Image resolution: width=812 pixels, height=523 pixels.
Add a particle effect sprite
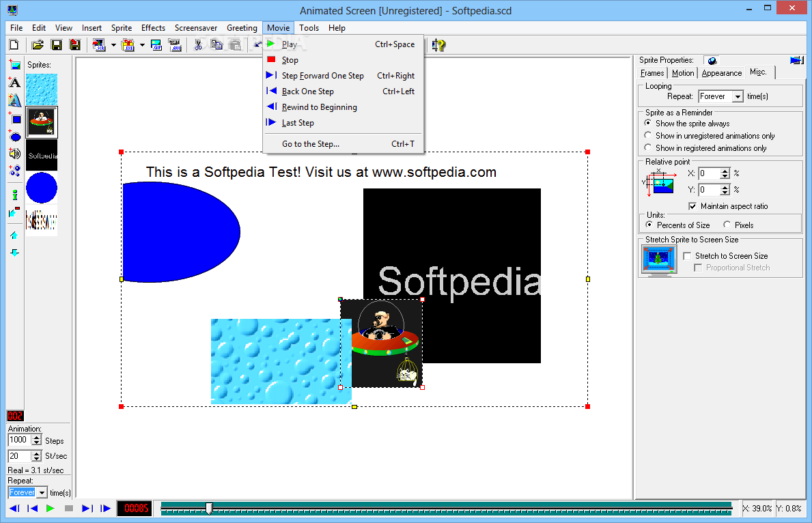14,171
